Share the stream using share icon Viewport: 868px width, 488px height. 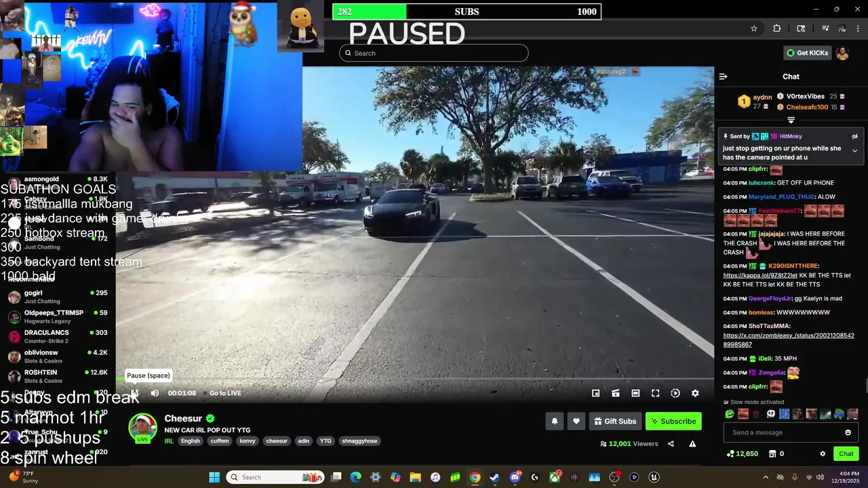coord(671,444)
